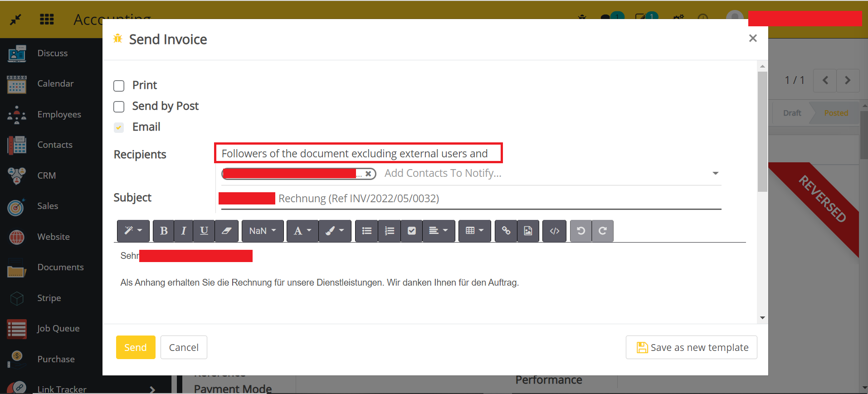Click the dialog vertical scrollbar

[762, 131]
